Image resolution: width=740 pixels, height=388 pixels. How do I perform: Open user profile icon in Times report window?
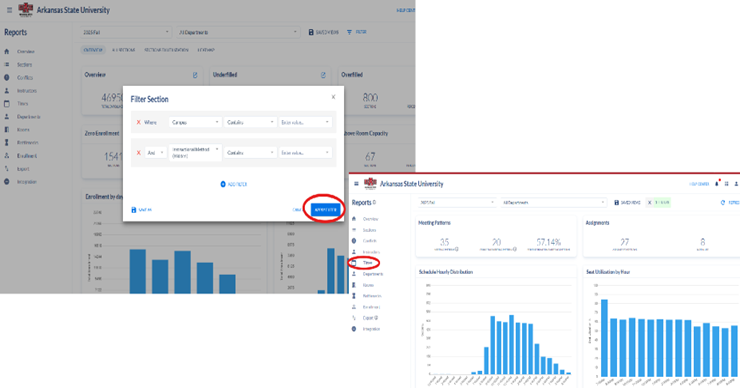click(736, 184)
